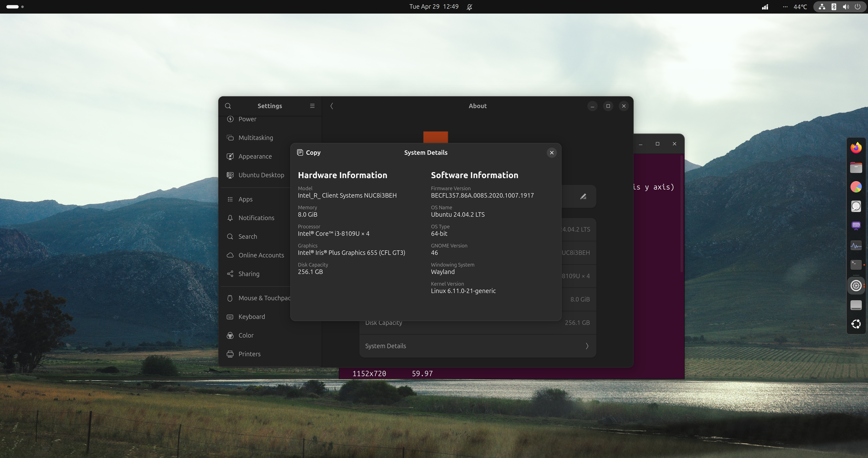Click the System Monitor dock icon

856,246
